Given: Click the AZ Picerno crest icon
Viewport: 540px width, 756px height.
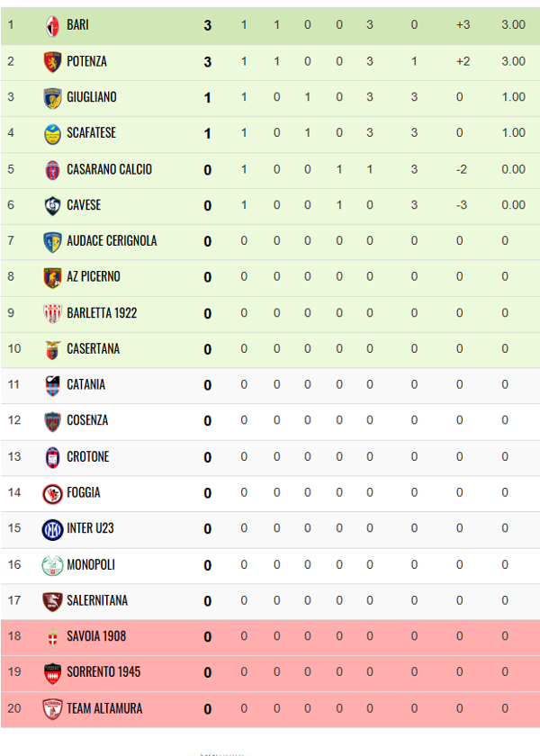Looking at the screenshot, I should pyautogui.click(x=52, y=278).
